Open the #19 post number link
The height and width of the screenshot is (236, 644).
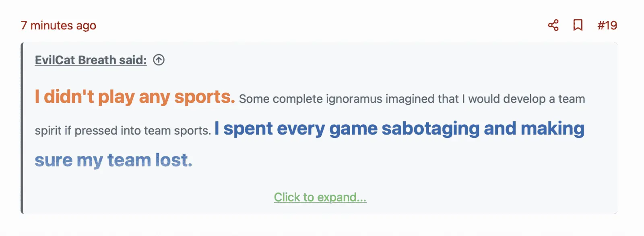point(607,25)
